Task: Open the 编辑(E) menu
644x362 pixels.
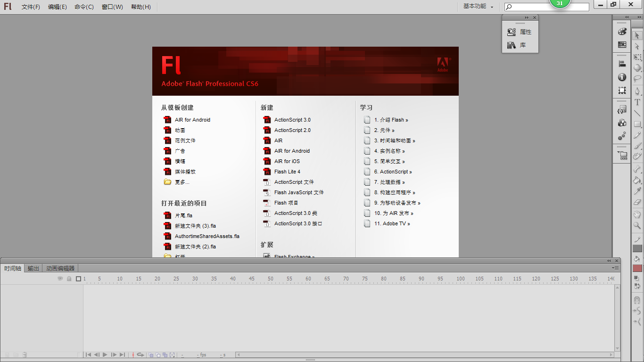Action: [58, 7]
